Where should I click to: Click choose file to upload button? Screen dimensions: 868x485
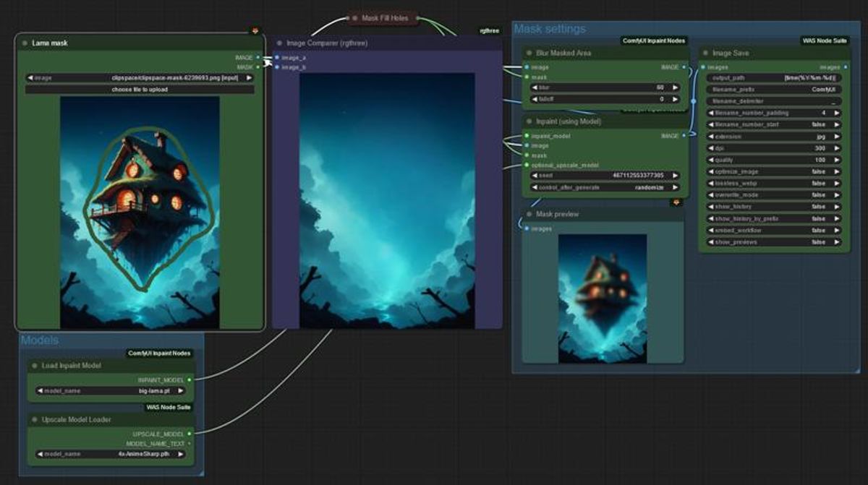pyautogui.click(x=140, y=90)
